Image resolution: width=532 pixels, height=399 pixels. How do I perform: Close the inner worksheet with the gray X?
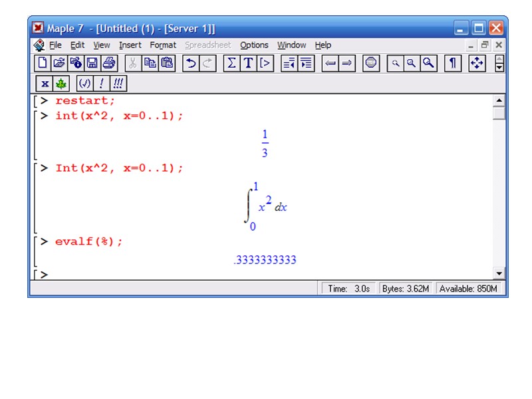(499, 45)
